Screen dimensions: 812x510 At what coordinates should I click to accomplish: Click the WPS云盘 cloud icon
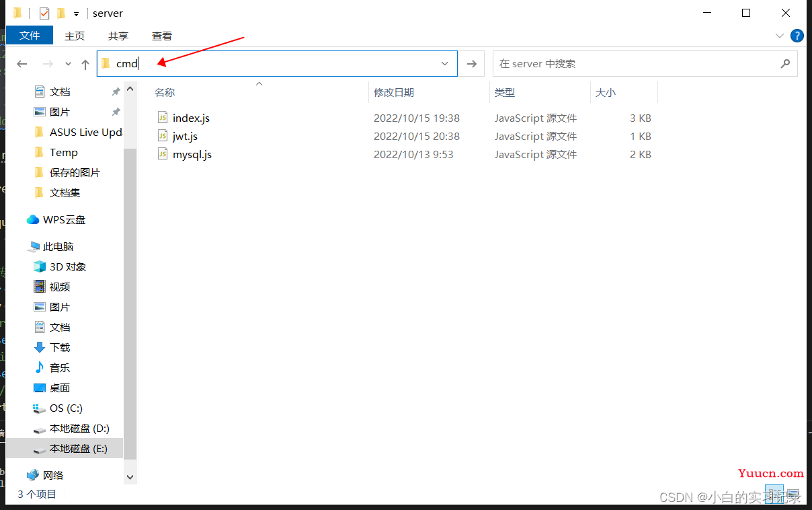(x=32, y=219)
